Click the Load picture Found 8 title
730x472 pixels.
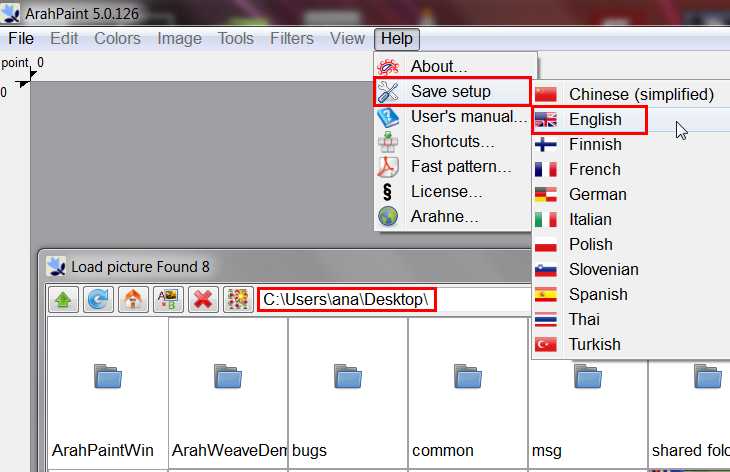140,267
